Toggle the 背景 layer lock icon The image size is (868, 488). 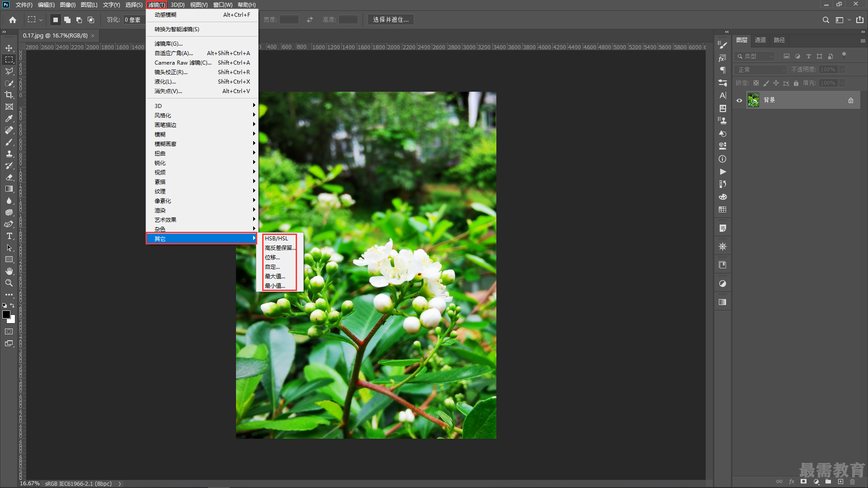pos(851,100)
